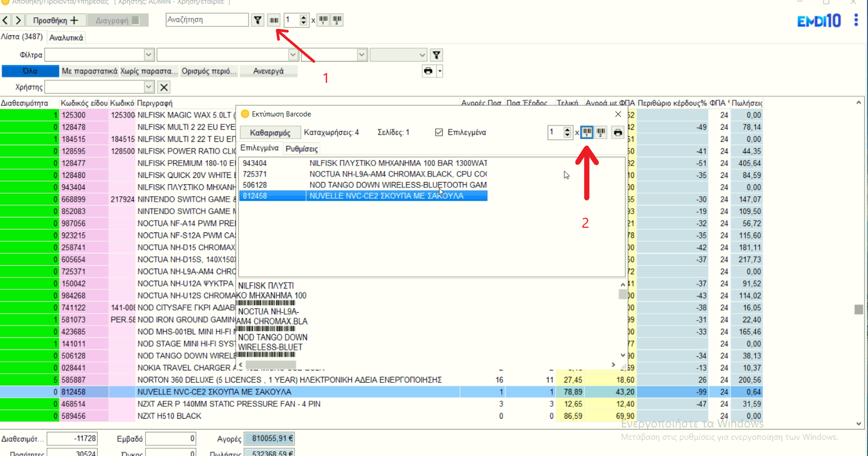
Task: Decrease the copies count in barcode dialog
Action: point(567,135)
